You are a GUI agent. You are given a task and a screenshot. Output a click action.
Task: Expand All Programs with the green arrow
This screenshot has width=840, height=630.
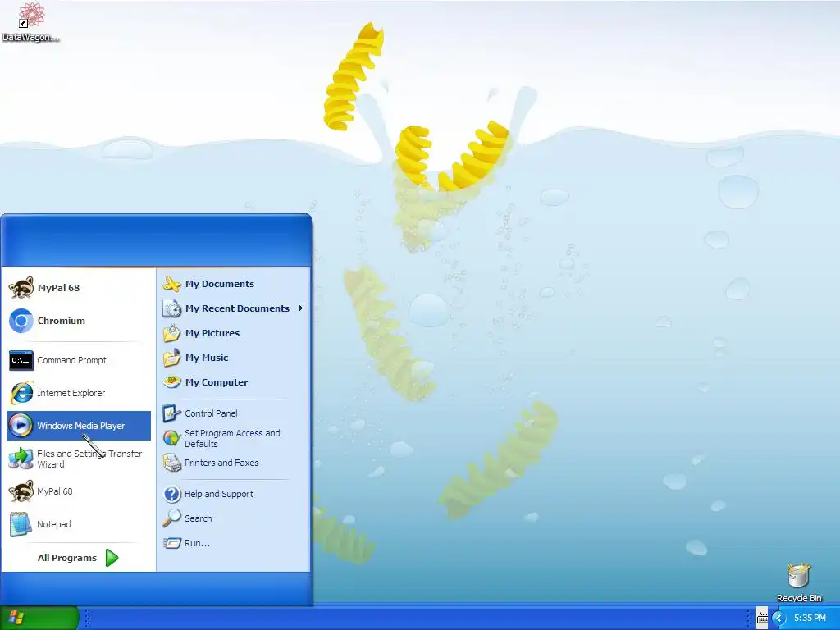(x=78, y=558)
